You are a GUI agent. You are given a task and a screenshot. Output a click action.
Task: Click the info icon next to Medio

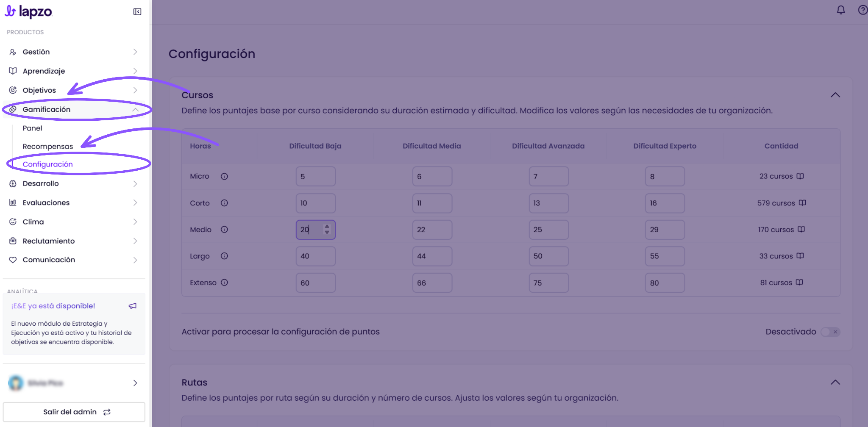[224, 229]
